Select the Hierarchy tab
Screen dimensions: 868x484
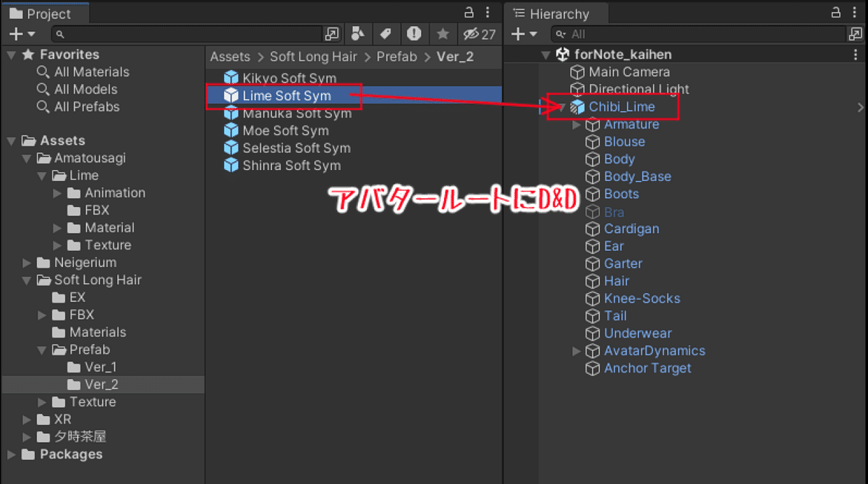pos(556,14)
